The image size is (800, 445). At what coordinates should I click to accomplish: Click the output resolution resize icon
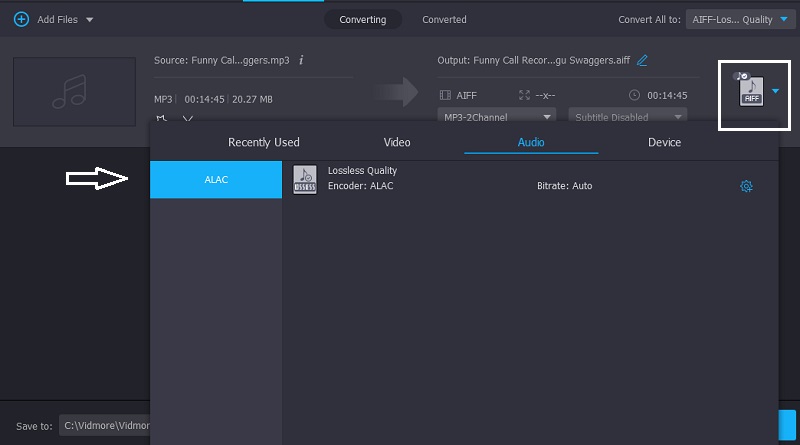click(x=524, y=96)
